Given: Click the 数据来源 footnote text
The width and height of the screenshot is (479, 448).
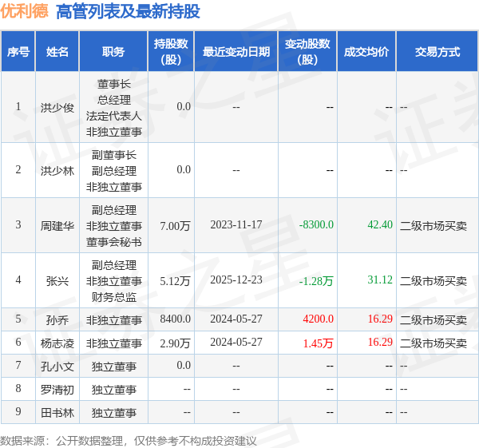Looking at the screenshot, I should tap(129, 441).
